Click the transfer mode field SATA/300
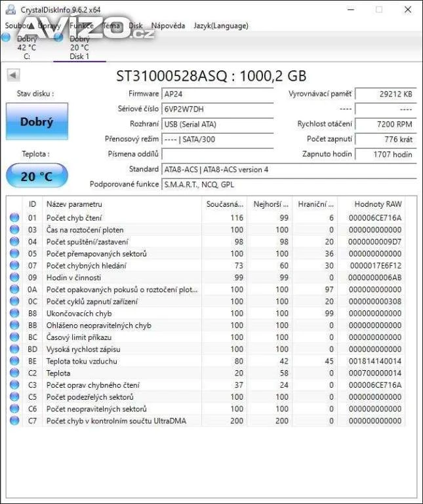This screenshot has width=423, height=504. tap(218, 140)
